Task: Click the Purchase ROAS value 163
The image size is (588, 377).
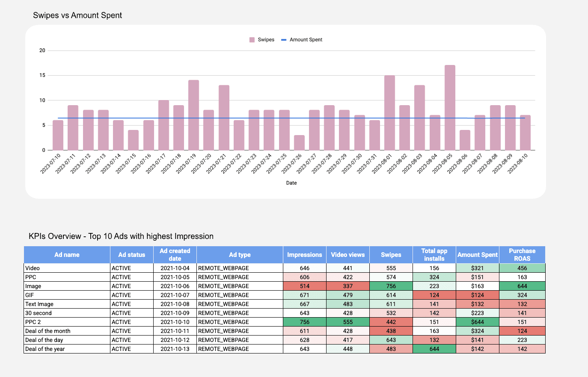Action: click(x=522, y=277)
